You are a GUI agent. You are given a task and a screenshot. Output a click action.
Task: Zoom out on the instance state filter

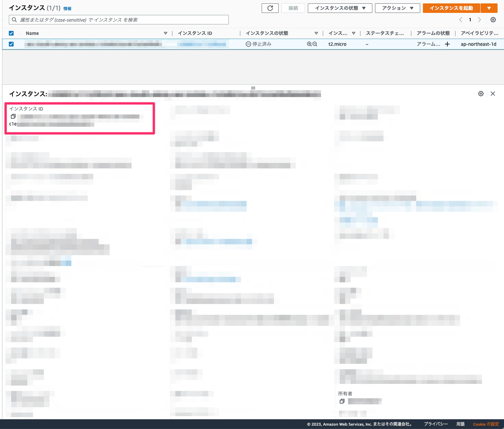[315, 44]
